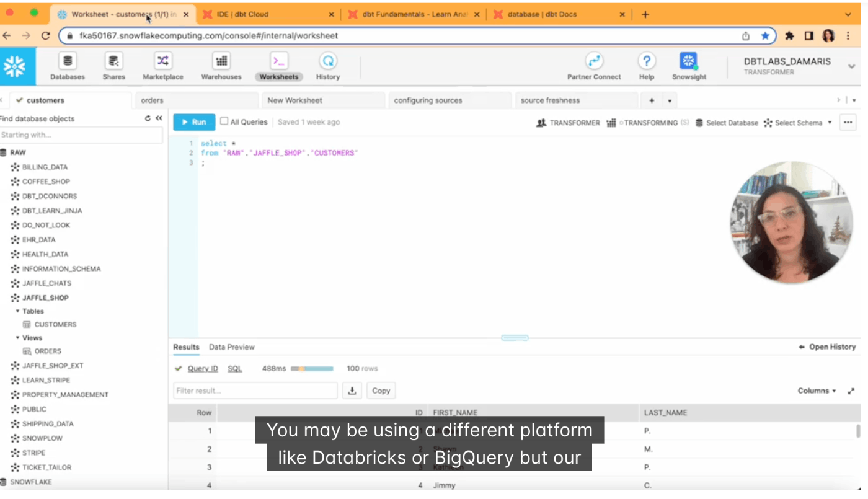Screen dimensions: 868x499
Task: Open Chrome three-dot menu
Action: tap(848, 36)
